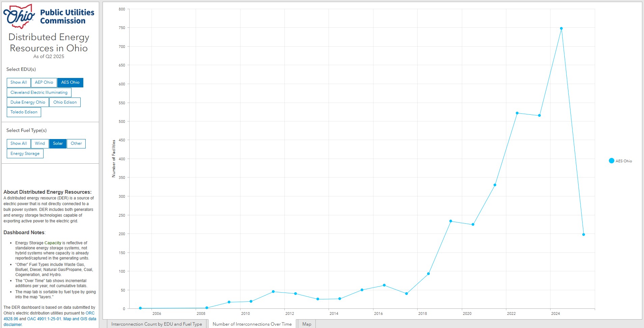The width and height of the screenshot is (644, 328).
Task: Select Show All fuel types
Action: 19,143
